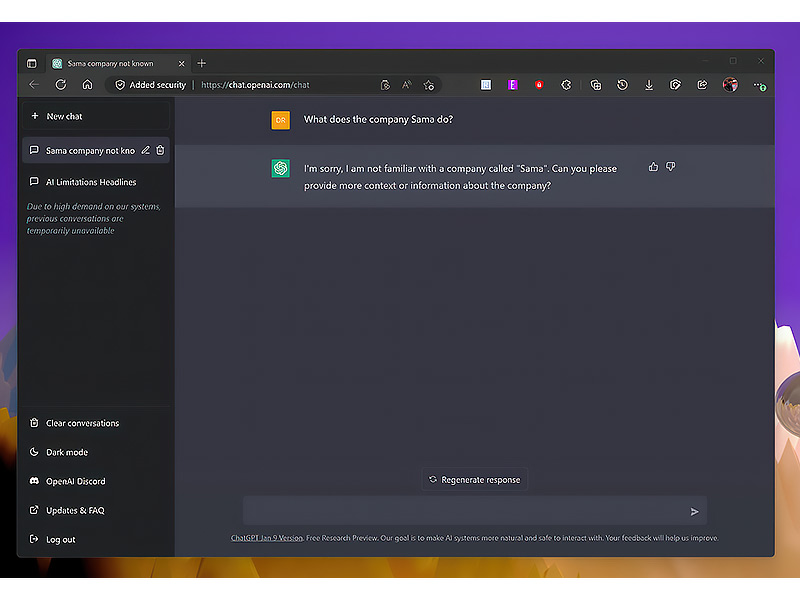The height and width of the screenshot is (600, 800).
Task: Open the OpenAI Discord link
Action: tap(96, 481)
